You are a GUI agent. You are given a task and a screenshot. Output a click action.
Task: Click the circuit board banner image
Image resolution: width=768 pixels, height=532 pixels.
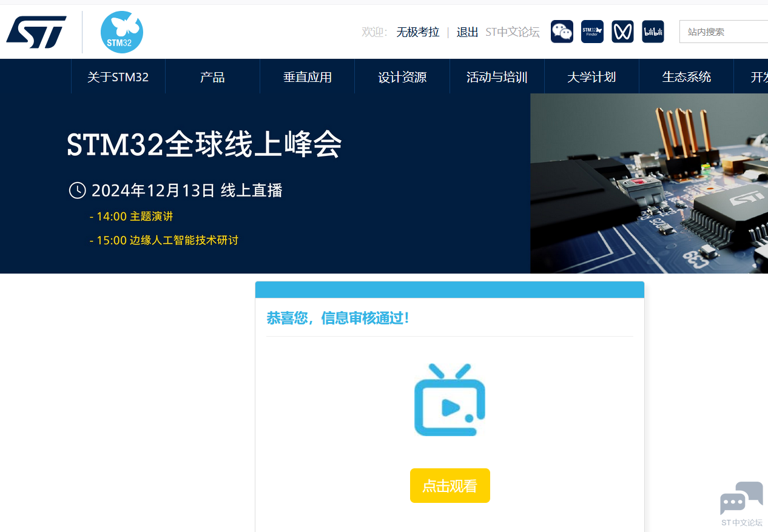coord(649,183)
